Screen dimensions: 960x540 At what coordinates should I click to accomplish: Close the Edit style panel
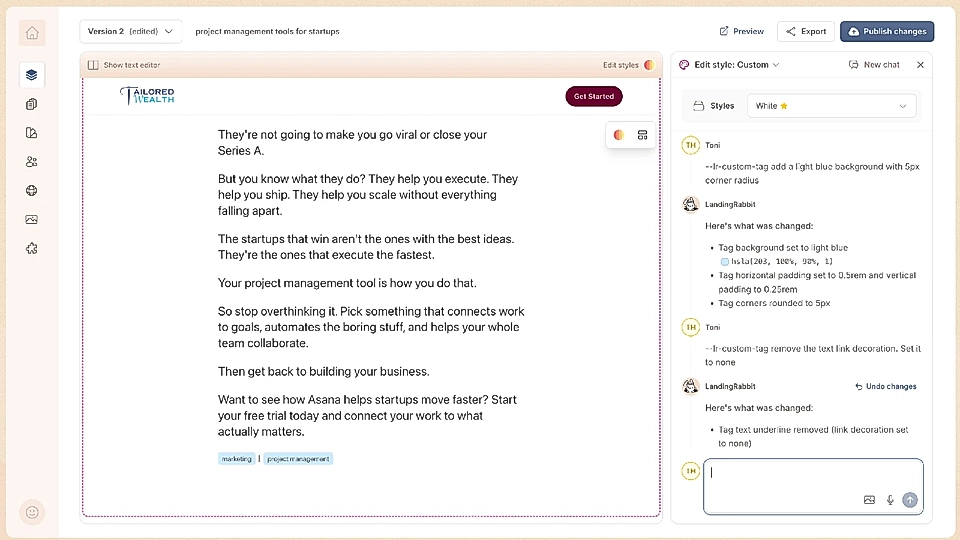[920, 65]
